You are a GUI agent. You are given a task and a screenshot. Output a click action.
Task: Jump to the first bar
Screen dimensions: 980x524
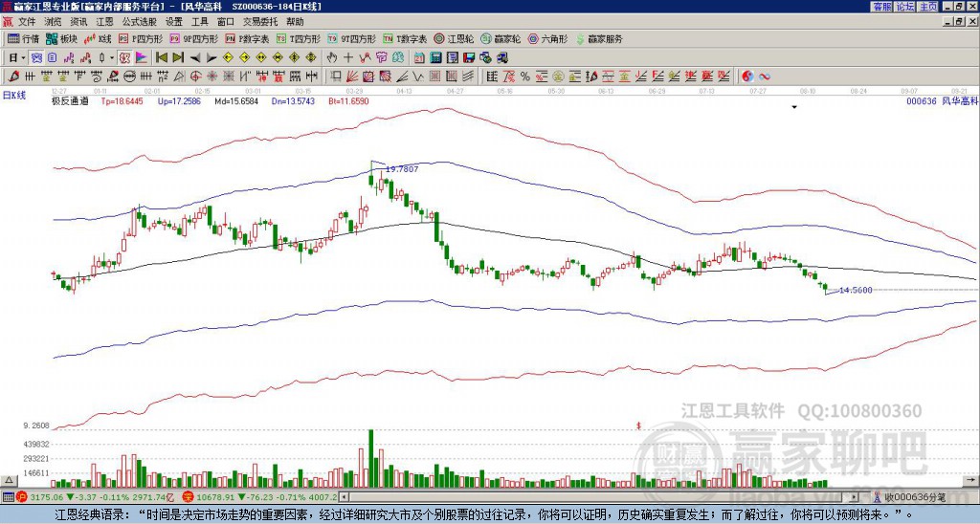pos(162,58)
